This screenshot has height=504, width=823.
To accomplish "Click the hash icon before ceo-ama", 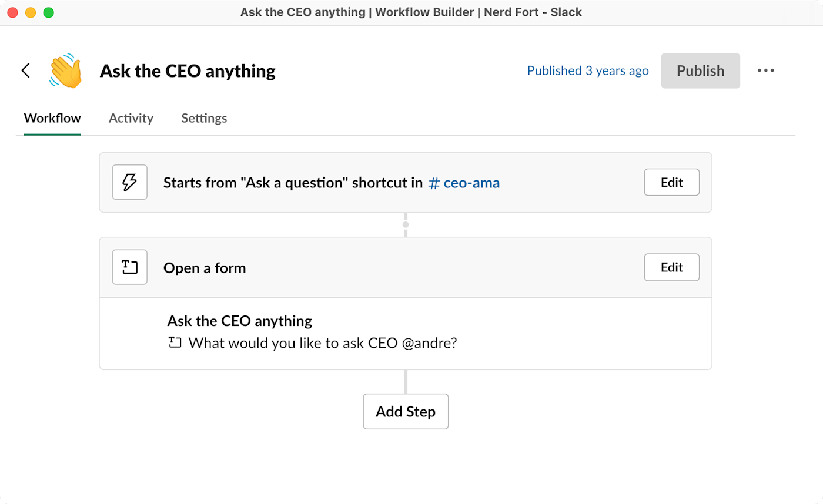I will pyautogui.click(x=434, y=183).
